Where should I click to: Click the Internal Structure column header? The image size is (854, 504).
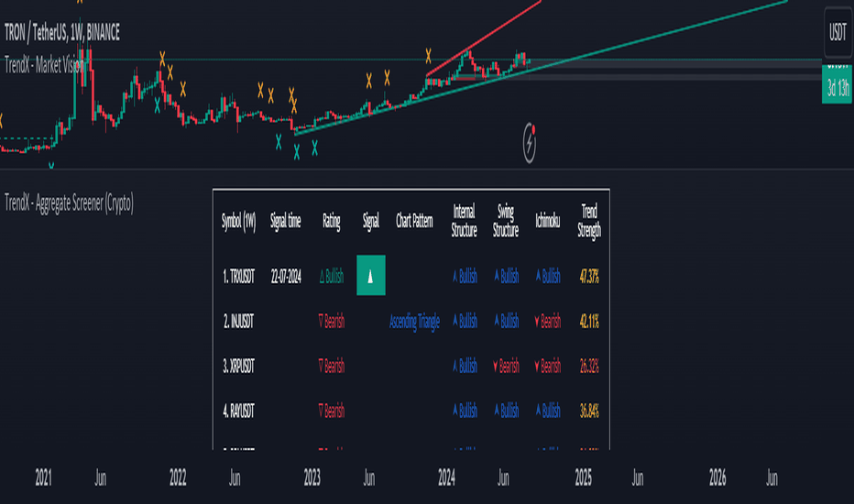464,221
